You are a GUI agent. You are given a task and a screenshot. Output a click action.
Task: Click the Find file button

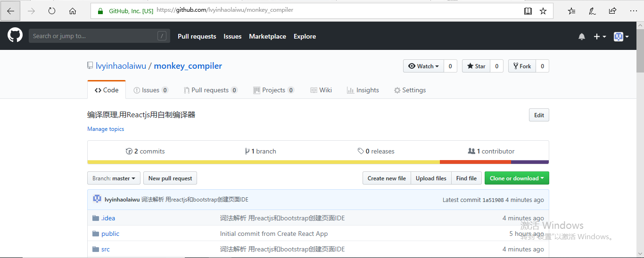pos(466,178)
